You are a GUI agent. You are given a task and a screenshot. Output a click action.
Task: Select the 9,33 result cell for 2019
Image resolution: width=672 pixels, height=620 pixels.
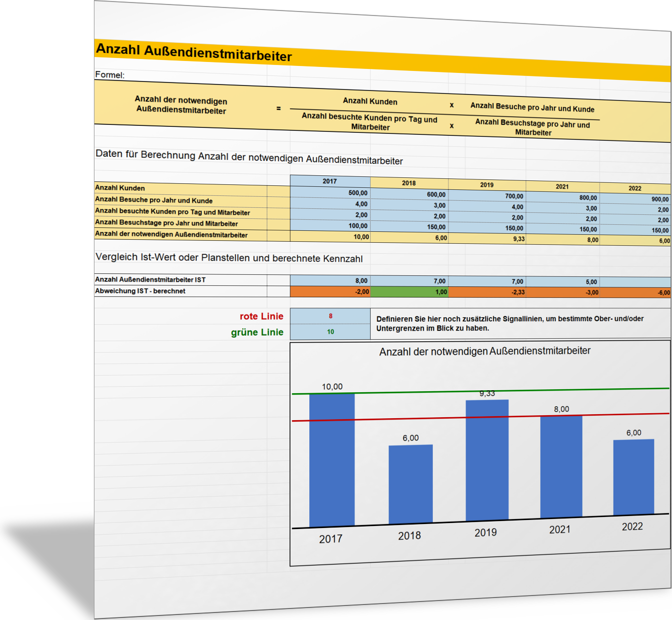coord(487,239)
